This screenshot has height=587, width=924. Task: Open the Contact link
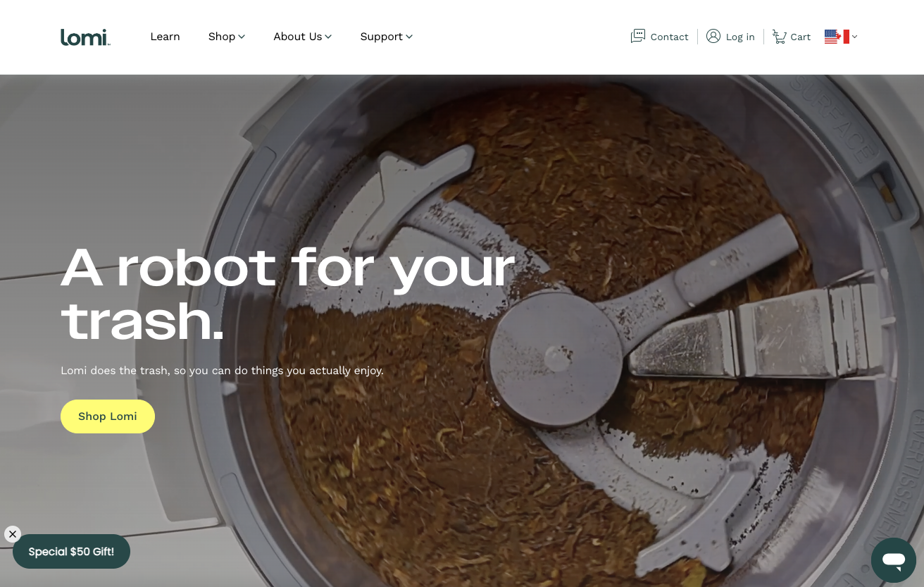tap(669, 37)
